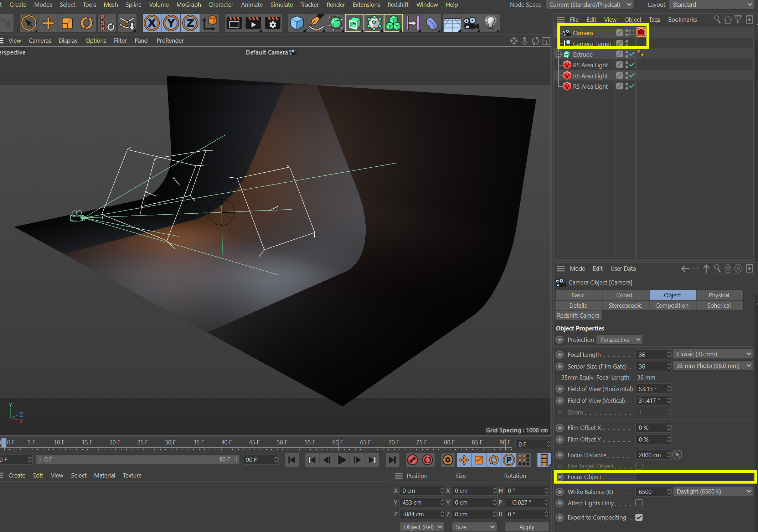The width and height of the screenshot is (758, 532).
Task: Click the Render View clapperboard icon
Action: point(234,24)
